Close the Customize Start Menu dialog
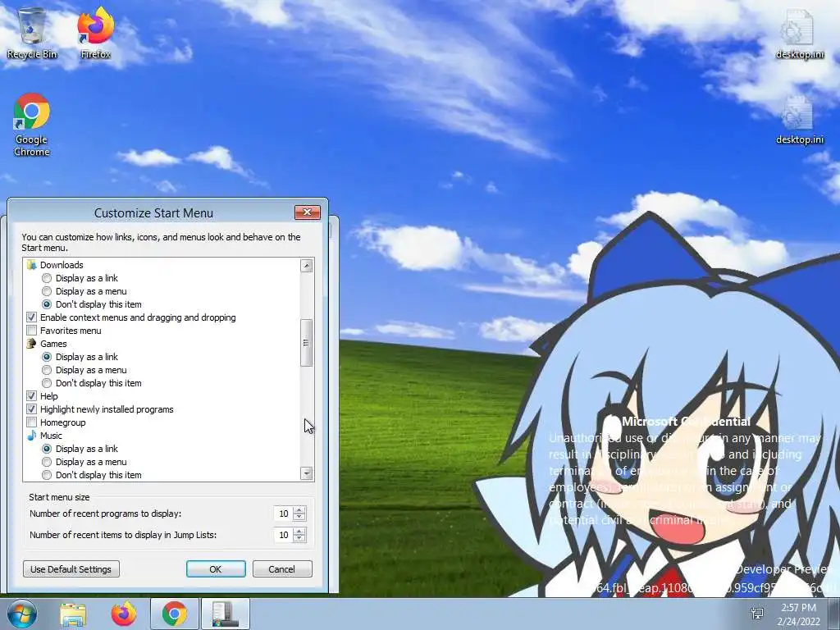The height and width of the screenshot is (630, 840). [x=308, y=212]
